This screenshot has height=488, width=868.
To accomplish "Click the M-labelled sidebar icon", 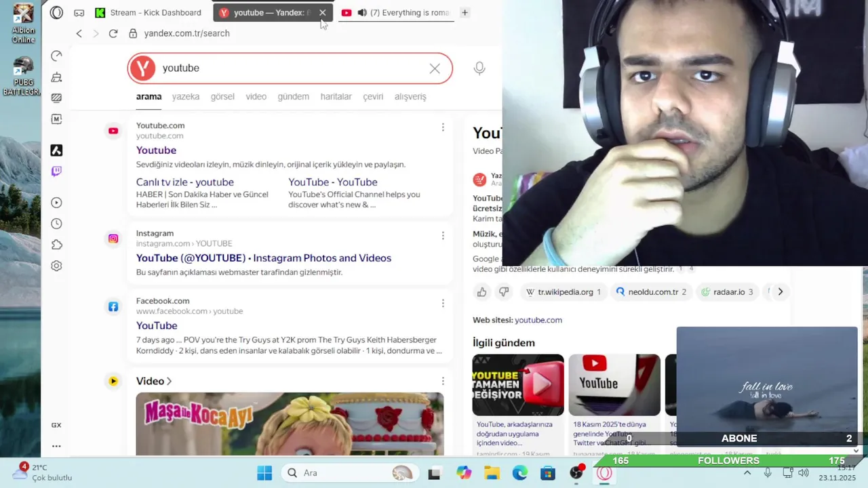I will [x=57, y=119].
